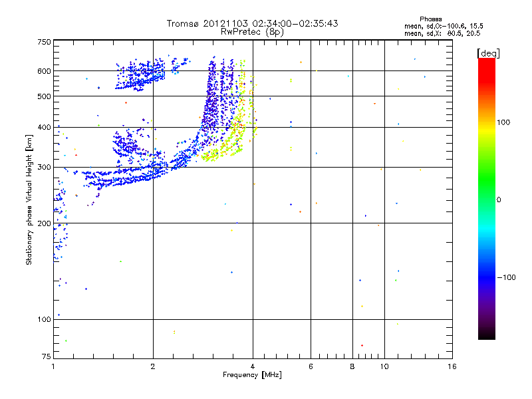Screen dimensions: 532x399
Task: Click the y-axis tick label '500'
Action: 44,96
